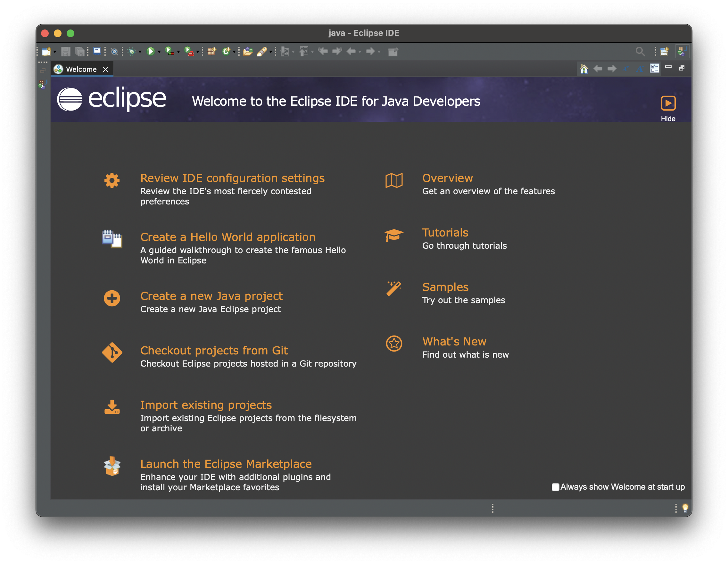This screenshot has height=564, width=728.
Task: Click the Welcome page Home icon
Action: pyautogui.click(x=584, y=69)
